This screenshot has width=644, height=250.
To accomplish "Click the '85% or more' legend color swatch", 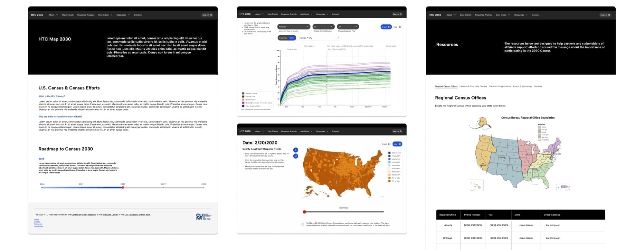I will coord(389,153).
